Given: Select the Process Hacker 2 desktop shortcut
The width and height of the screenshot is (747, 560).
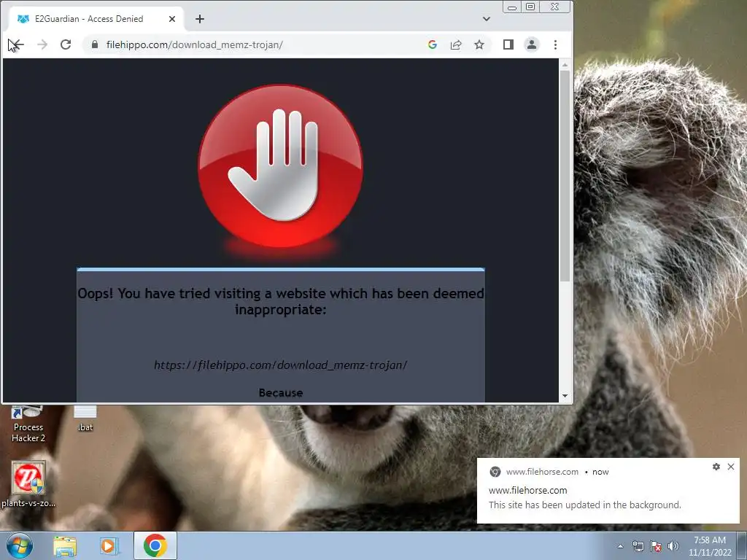Looking at the screenshot, I should (x=28, y=424).
